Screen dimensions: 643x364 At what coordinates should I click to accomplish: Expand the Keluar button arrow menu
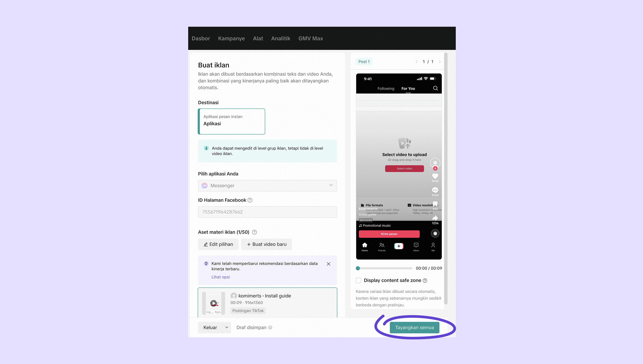(226, 328)
